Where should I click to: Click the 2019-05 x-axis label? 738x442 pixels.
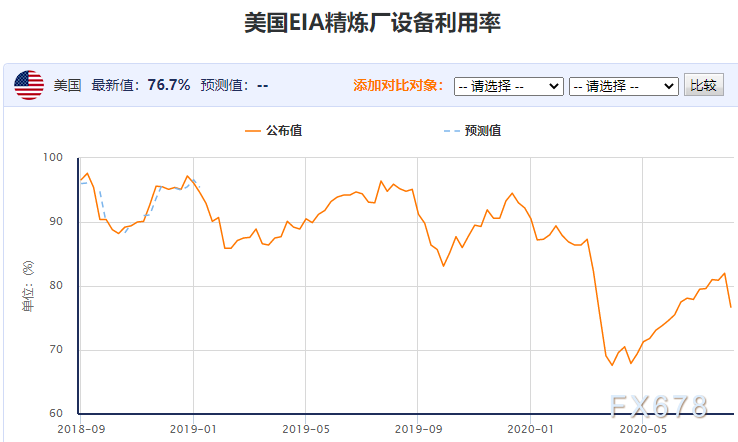pyautogui.click(x=306, y=429)
